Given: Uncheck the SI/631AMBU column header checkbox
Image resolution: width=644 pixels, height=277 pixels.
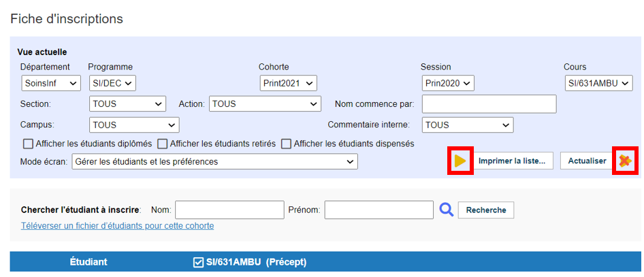Looking at the screenshot, I should (x=197, y=262).
